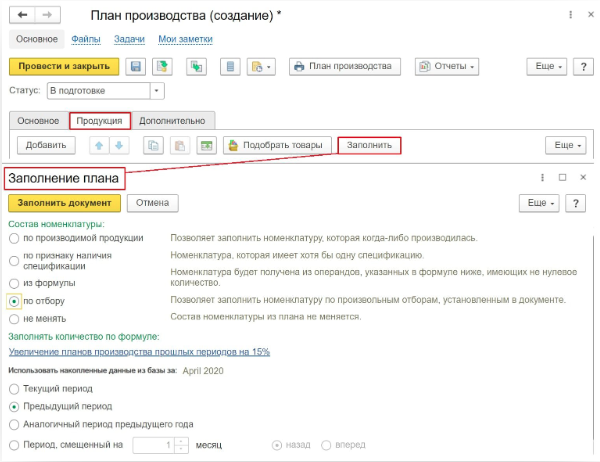Click the Статус field В подготовке
This screenshot has width=600, height=462.
[99, 91]
